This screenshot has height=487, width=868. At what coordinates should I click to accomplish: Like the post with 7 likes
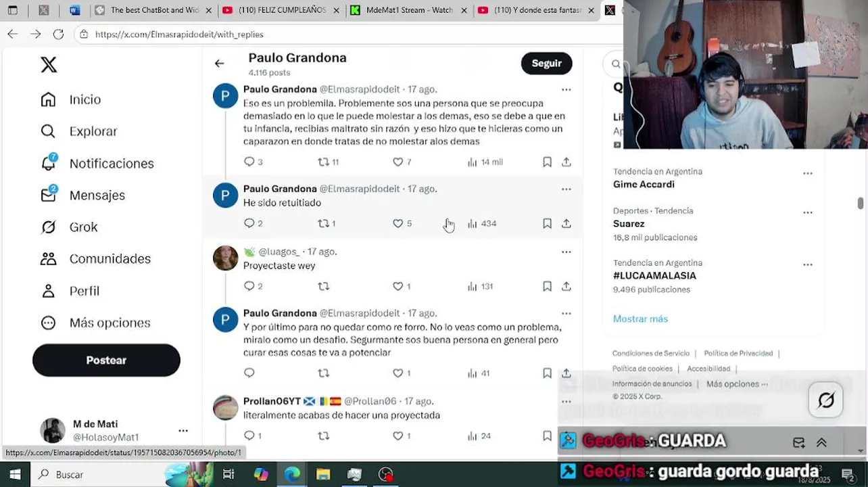click(x=397, y=162)
